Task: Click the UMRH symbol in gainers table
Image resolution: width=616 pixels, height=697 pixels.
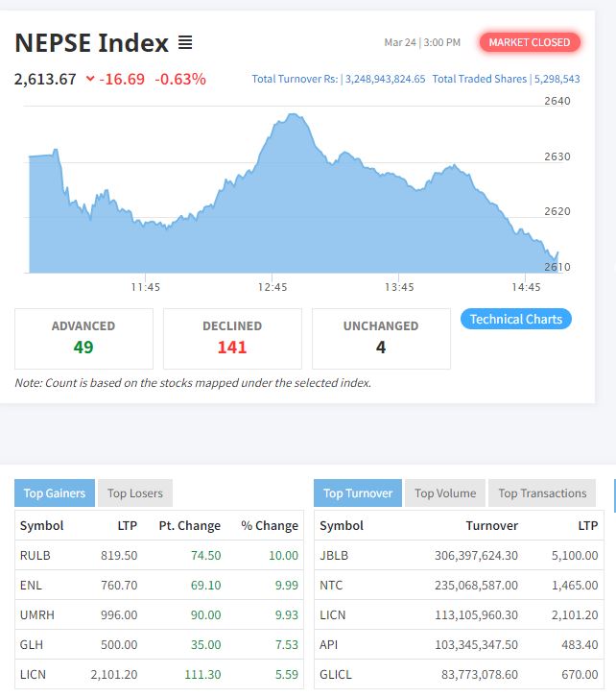Action: click(x=36, y=614)
